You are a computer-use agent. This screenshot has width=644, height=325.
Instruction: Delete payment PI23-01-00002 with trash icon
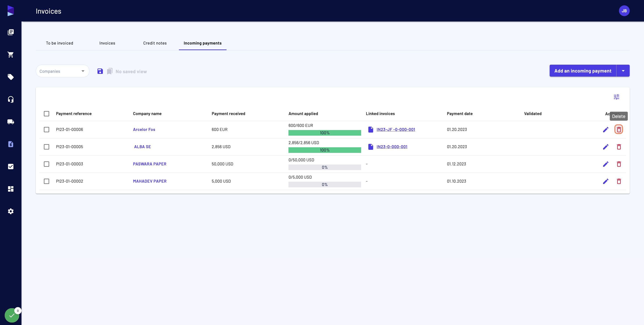pos(619,181)
